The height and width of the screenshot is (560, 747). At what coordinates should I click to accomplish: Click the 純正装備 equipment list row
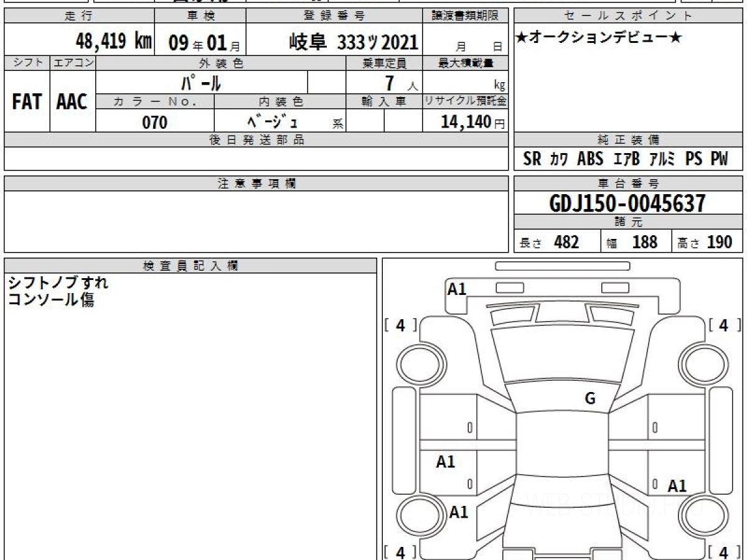coord(627,159)
